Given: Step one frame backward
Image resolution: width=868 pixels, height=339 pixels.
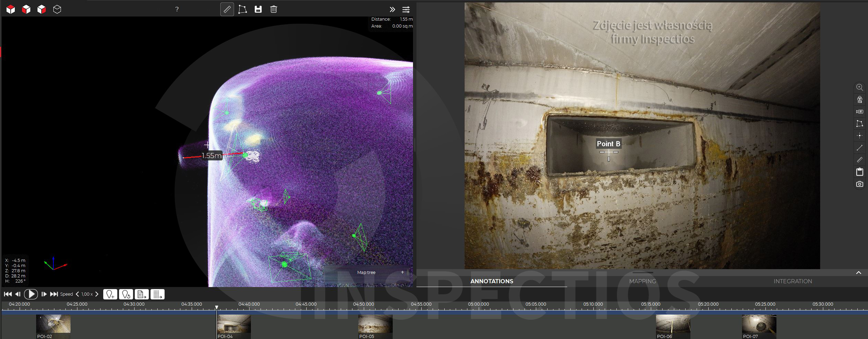Looking at the screenshot, I should (x=18, y=294).
